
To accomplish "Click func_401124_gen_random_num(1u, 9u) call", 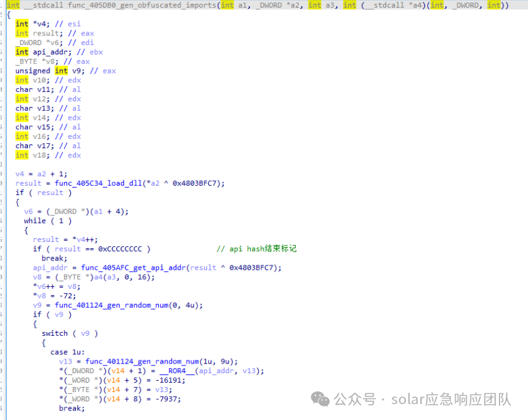I will tap(161, 361).
